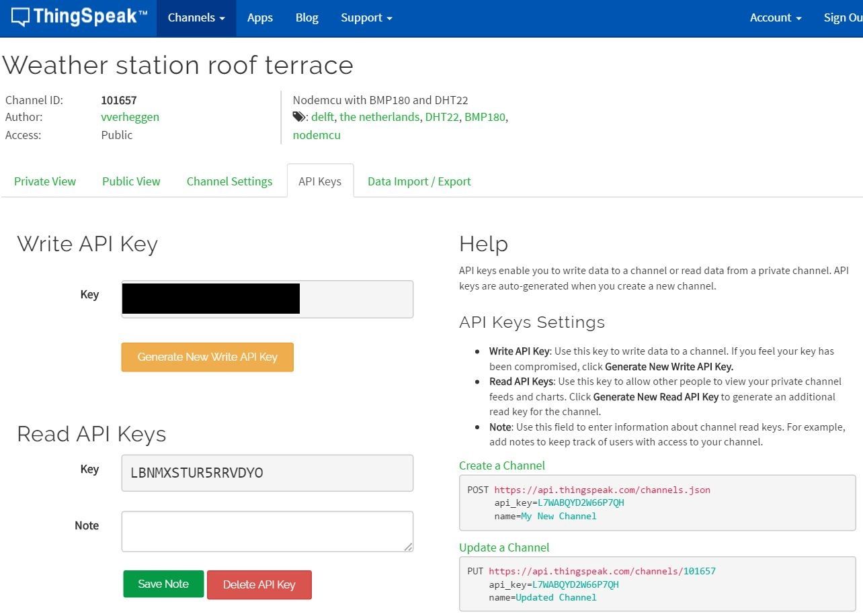Open the Account dropdown menu

click(x=776, y=18)
